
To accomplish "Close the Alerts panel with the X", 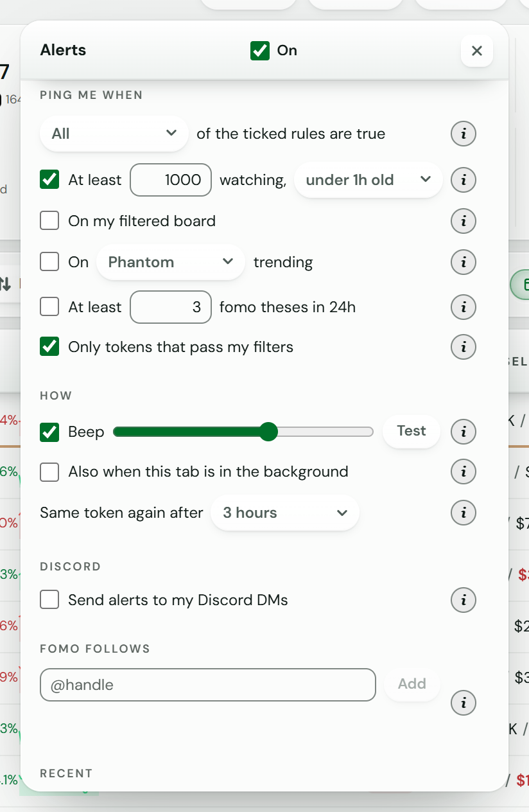I will pos(477,51).
